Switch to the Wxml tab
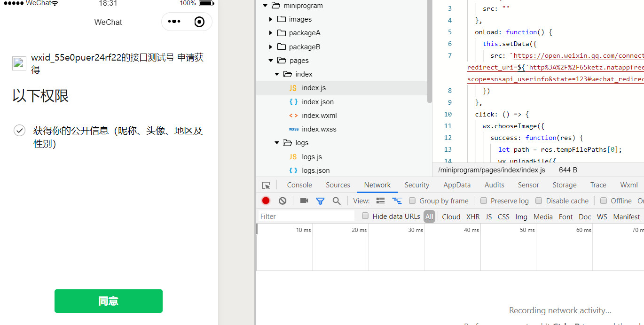 629,185
